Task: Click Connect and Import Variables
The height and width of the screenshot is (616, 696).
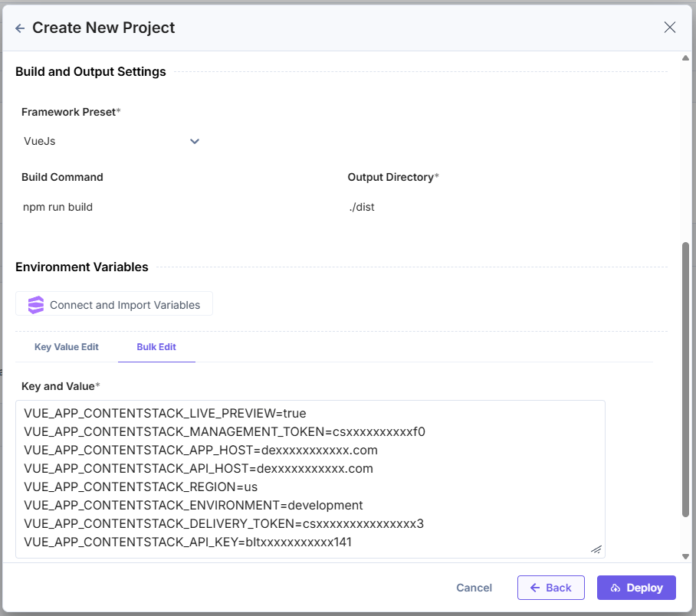Action: point(113,303)
